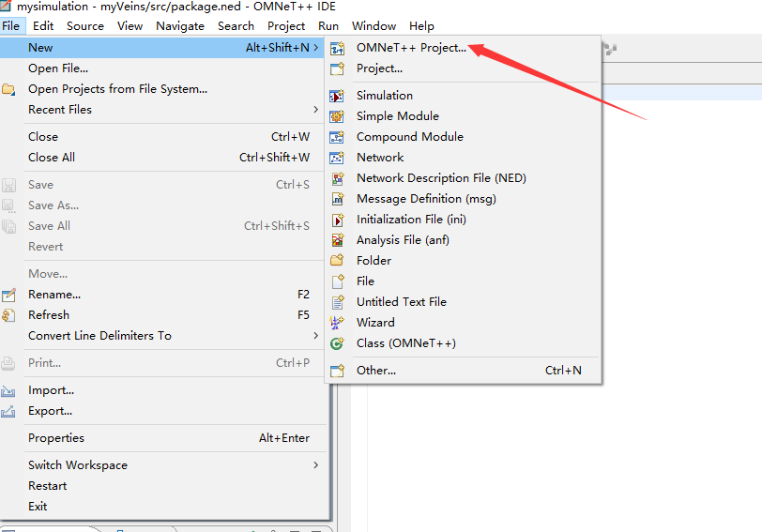Click the Refresh icon in File menu
Viewport: 762px width, 532px height.
pos(8,315)
